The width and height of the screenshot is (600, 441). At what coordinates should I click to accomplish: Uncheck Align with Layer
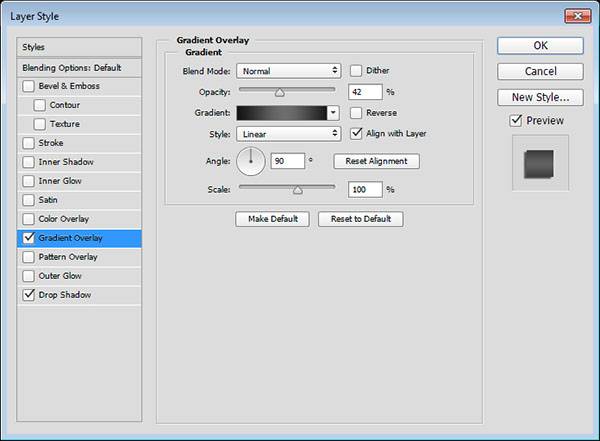tap(356, 133)
